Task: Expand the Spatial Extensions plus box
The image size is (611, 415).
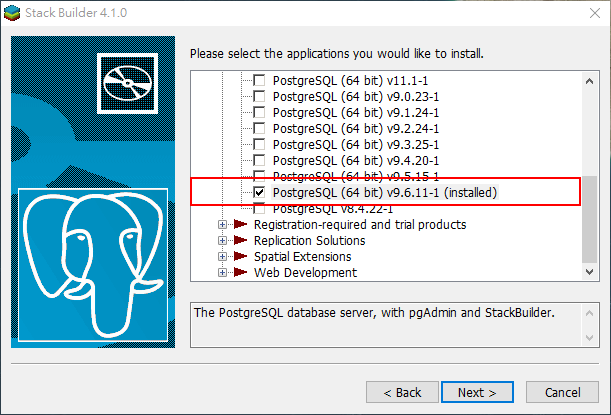Action: point(222,256)
